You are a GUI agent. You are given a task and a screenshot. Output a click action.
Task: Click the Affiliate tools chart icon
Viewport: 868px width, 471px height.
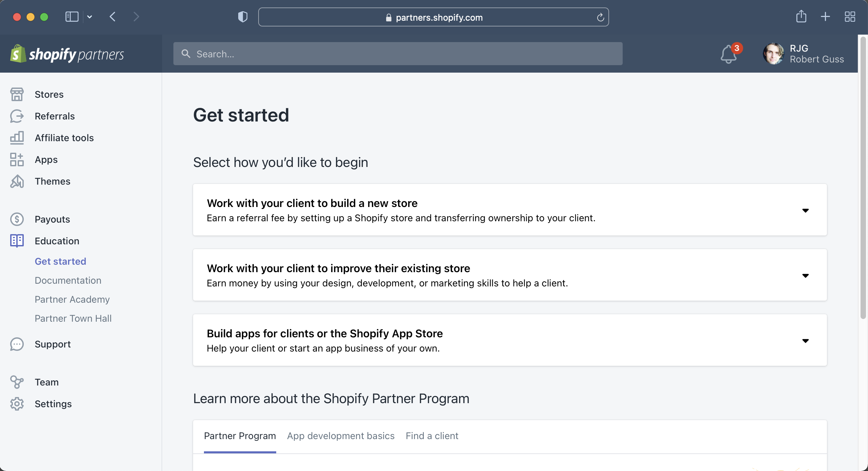[17, 138]
